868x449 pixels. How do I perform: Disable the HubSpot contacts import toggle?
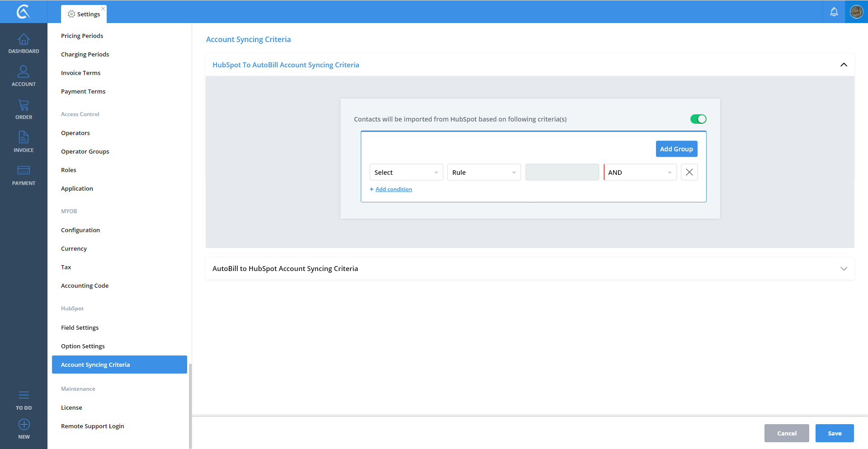(x=698, y=119)
